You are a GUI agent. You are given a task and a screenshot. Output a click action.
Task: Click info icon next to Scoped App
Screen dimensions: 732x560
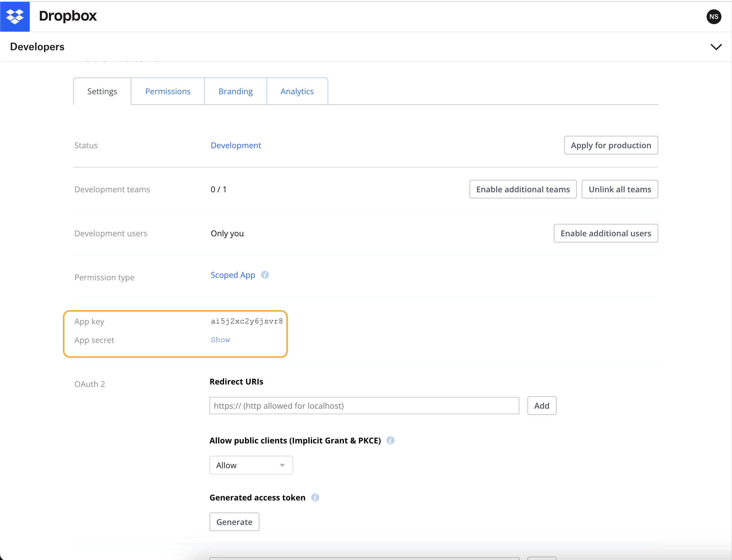265,275
